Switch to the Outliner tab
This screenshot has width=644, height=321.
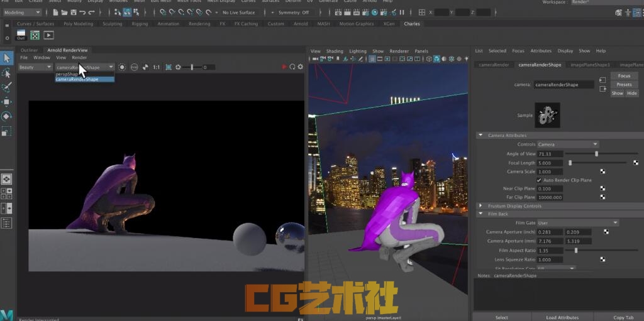click(29, 50)
